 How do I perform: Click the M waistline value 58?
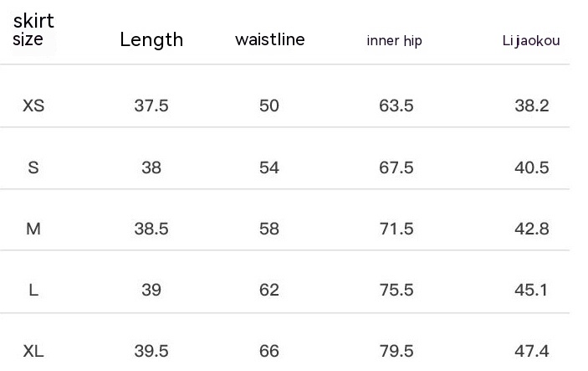click(269, 229)
